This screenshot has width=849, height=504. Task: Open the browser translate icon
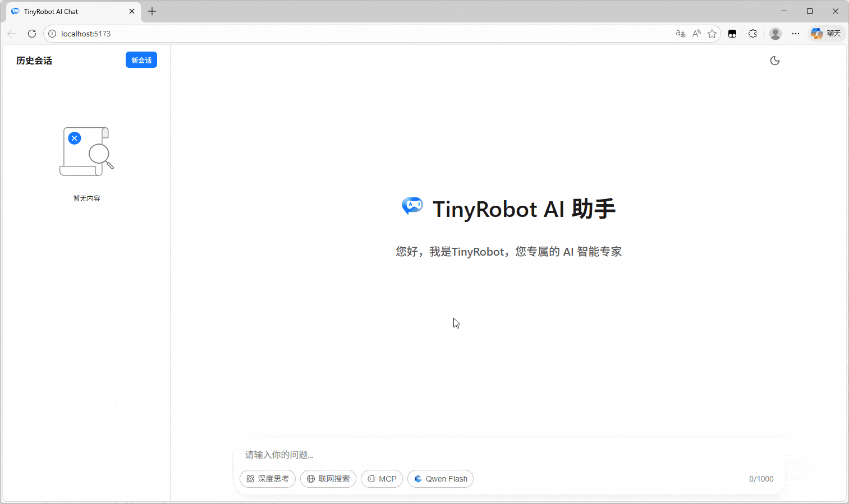(681, 34)
